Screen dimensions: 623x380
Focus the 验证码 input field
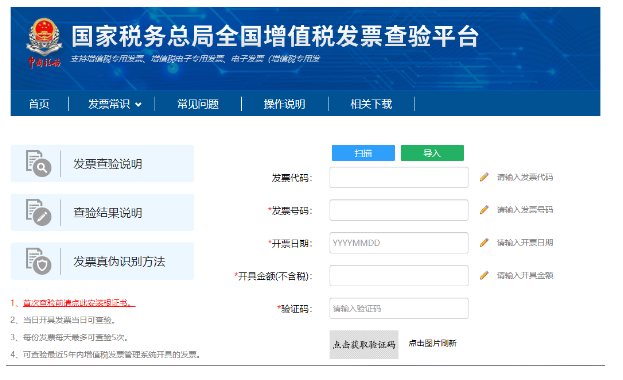tap(399, 308)
